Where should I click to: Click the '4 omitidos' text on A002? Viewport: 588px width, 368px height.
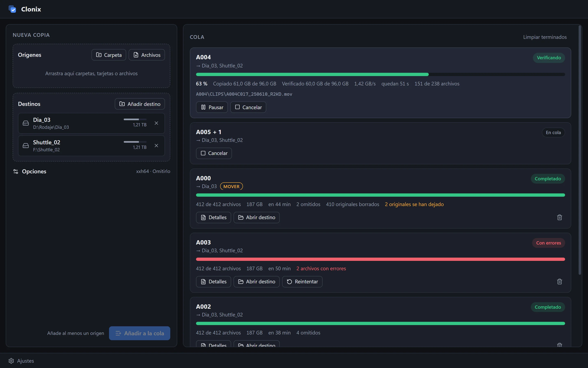pyautogui.click(x=308, y=333)
